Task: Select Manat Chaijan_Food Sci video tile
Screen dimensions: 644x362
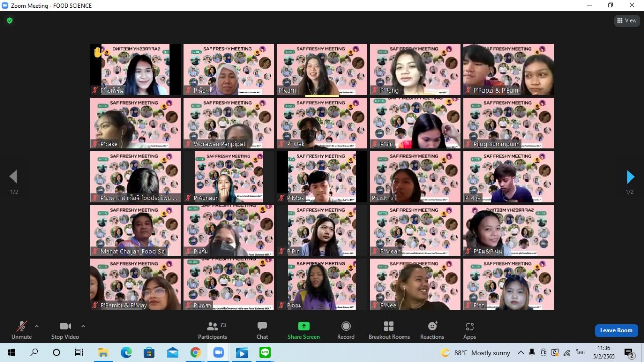Action: (x=135, y=230)
